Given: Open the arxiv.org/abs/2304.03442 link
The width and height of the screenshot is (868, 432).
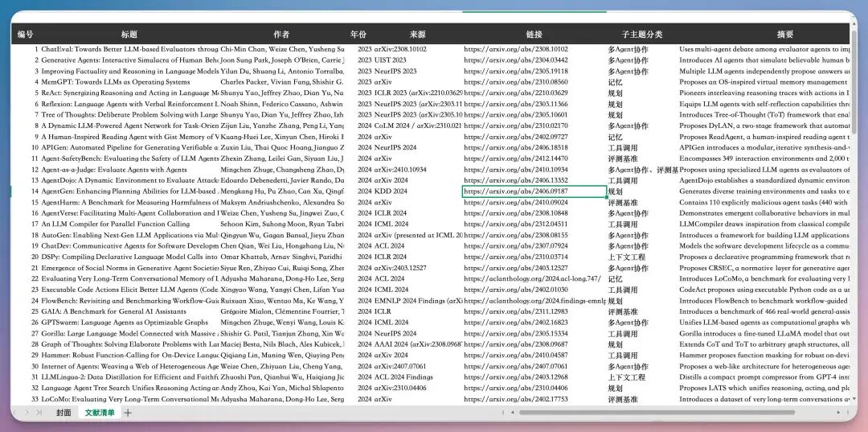Looking at the screenshot, I should 516,60.
